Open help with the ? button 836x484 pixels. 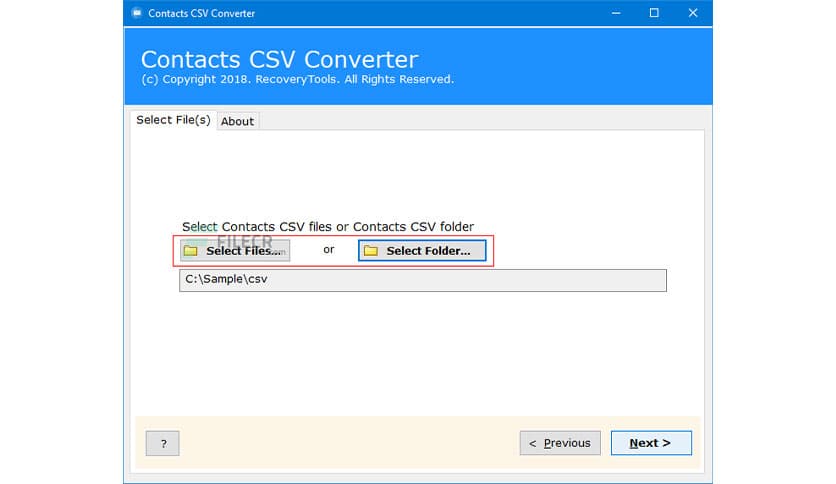pos(163,443)
